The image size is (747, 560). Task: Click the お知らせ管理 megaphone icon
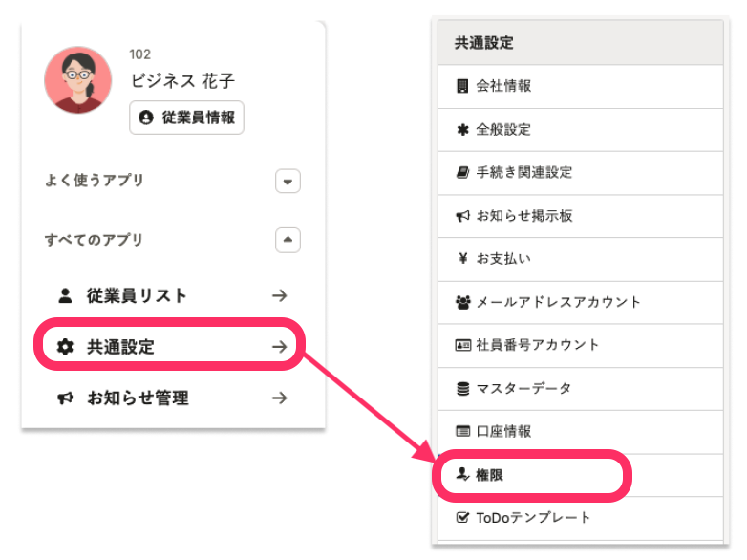click(x=65, y=398)
